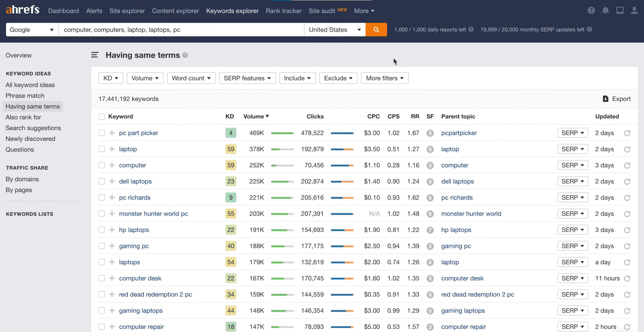Refresh SERP data for 'pc part picker' row
The width and height of the screenshot is (644, 332).
point(627,133)
